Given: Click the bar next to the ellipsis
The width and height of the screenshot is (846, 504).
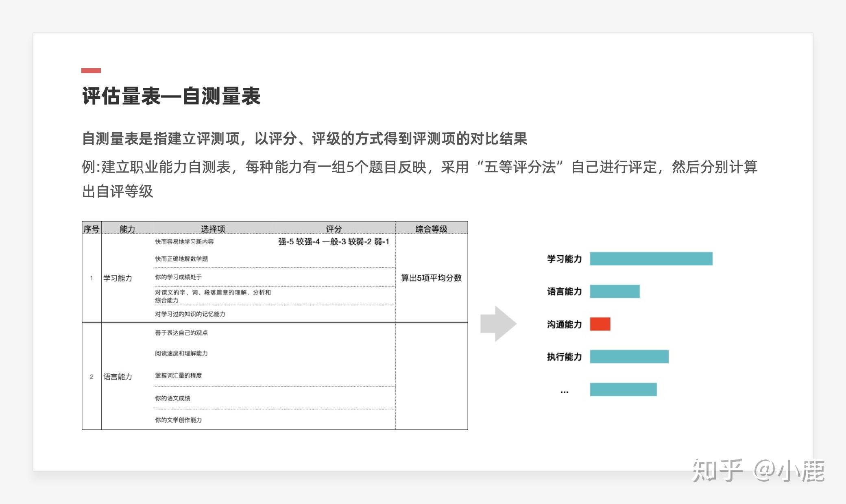Looking at the screenshot, I should pyautogui.click(x=623, y=389).
